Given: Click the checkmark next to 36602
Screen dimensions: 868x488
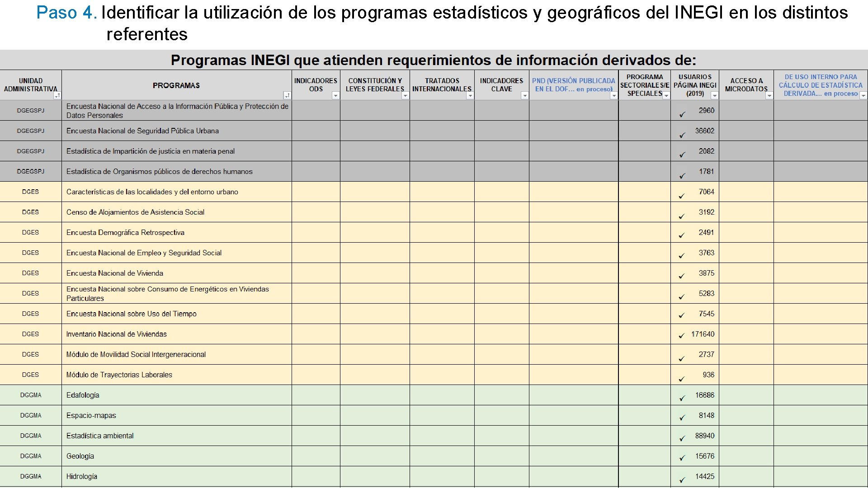Looking at the screenshot, I should click(682, 135).
